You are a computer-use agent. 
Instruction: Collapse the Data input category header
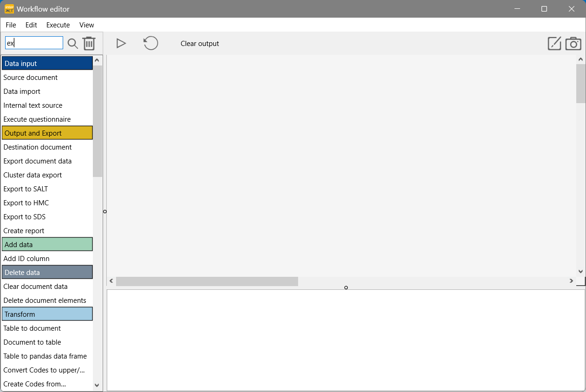tap(47, 63)
